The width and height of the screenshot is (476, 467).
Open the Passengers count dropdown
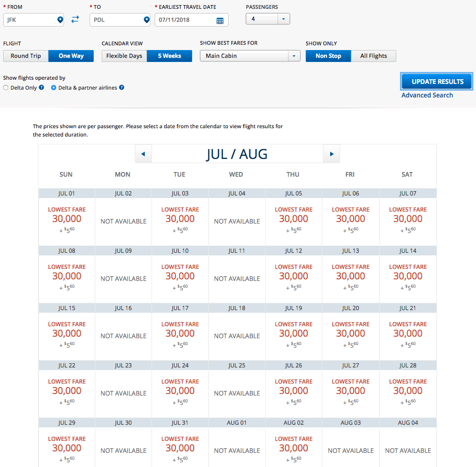[268, 19]
